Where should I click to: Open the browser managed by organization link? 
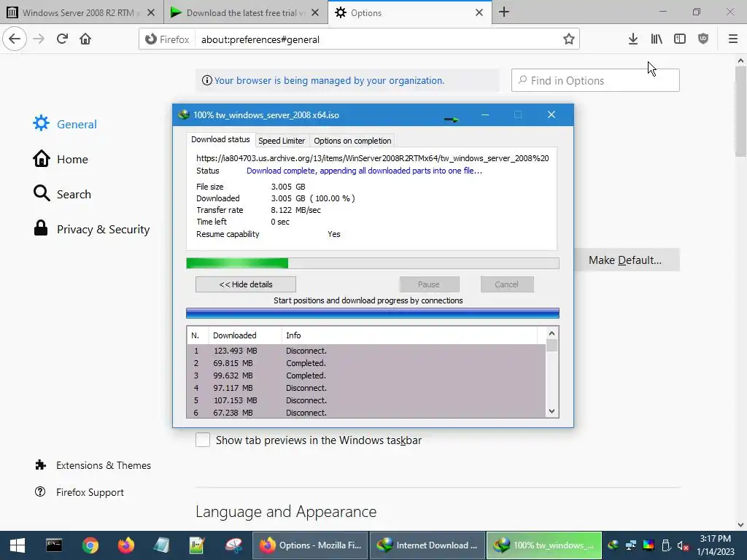pyautogui.click(x=329, y=80)
